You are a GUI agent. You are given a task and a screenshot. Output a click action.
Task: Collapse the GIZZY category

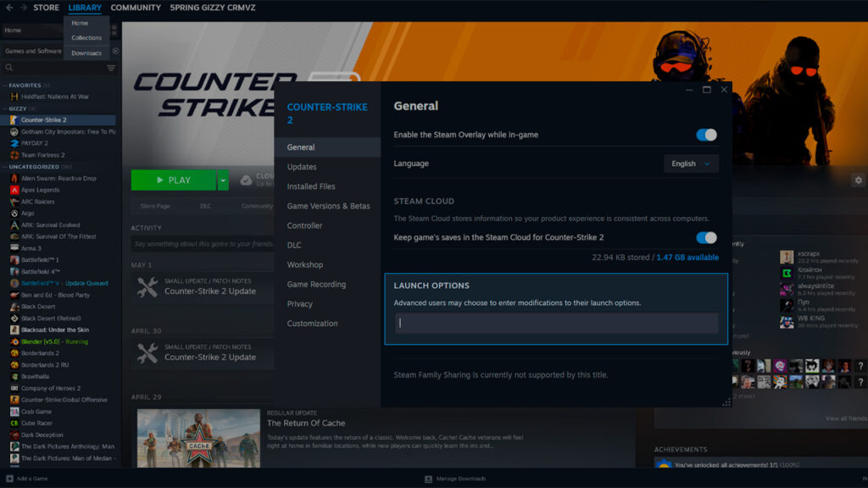18,108
